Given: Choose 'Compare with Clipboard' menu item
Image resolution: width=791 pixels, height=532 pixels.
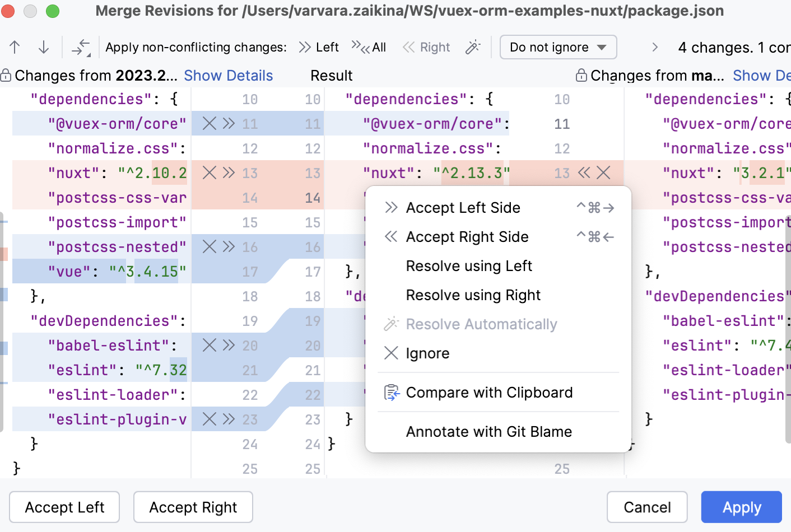Looking at the screenshot, I should pyautogui.click(x=488, y=393).
